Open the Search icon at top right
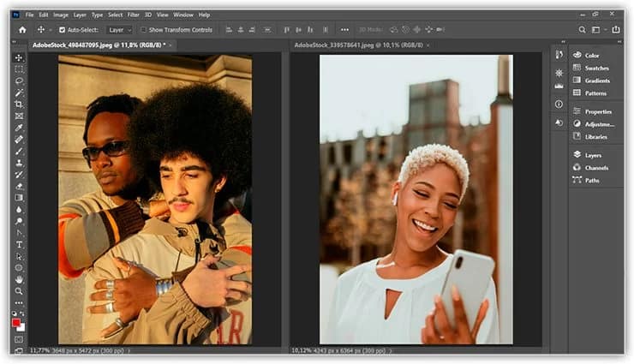Image resolution: width=634 pixels, height=364 pixels. click(x=583, y=30)
